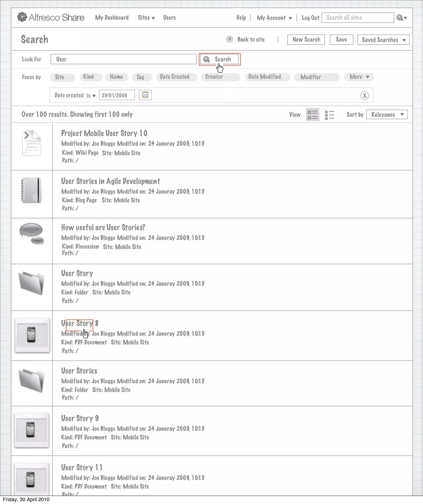Switch to detailed list view
Screen dimensions: 423x504
point(312,114)
